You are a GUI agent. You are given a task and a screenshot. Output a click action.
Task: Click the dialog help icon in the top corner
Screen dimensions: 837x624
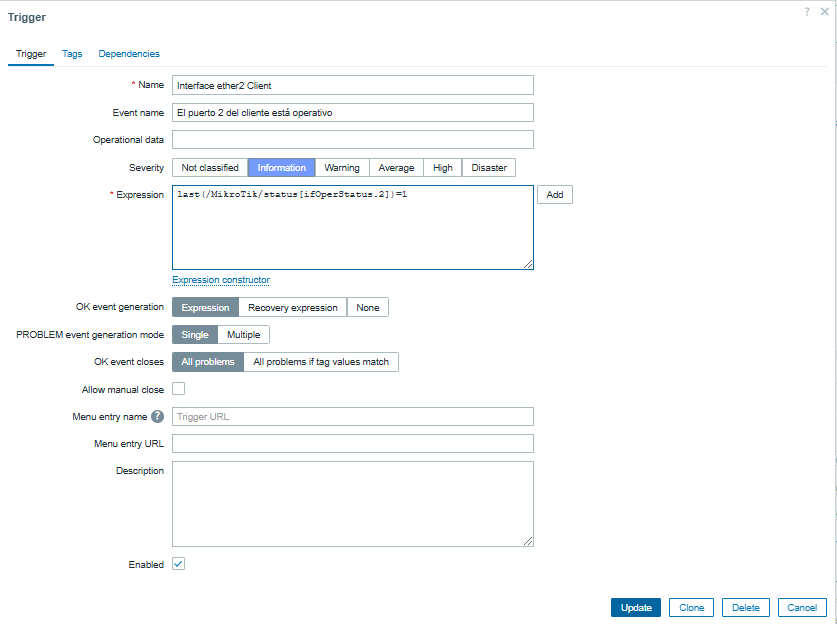click(x=807, y=12)
